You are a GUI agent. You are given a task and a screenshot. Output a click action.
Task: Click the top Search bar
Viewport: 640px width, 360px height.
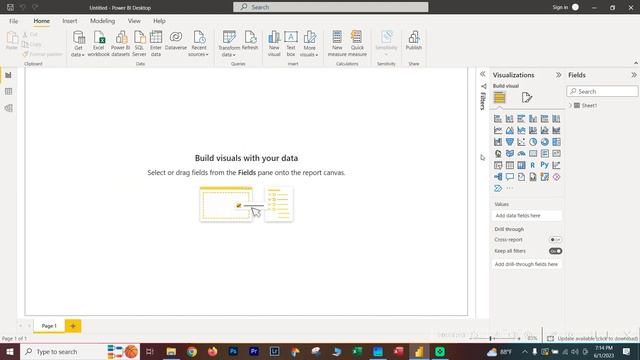point(331,7)
